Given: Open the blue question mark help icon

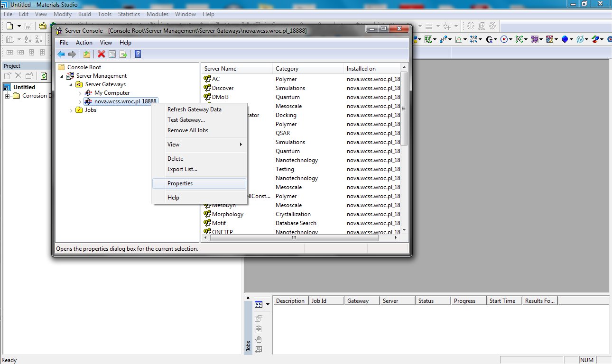Looking at the screenshot, I should [138, 54].
